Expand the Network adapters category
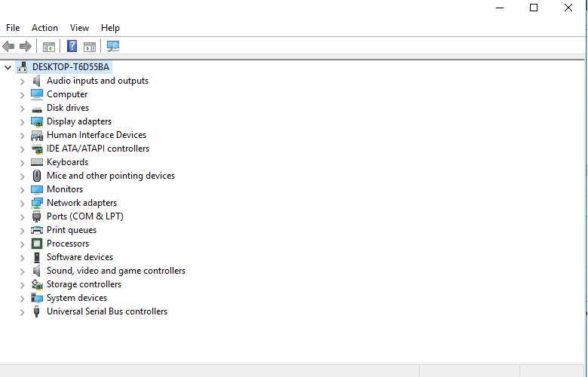Viewport: 588px width, 377px height. point(22,204)
